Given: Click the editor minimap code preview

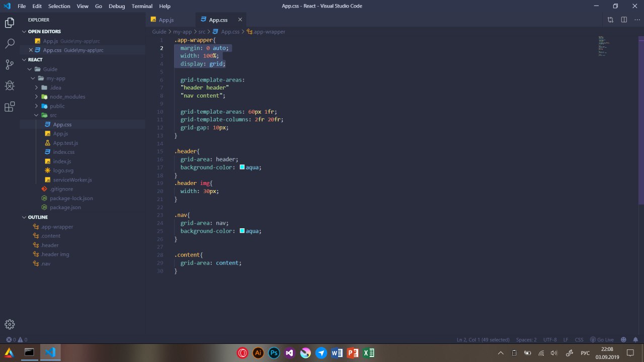Looking at the screenshot, I should [x=604, y=46].
